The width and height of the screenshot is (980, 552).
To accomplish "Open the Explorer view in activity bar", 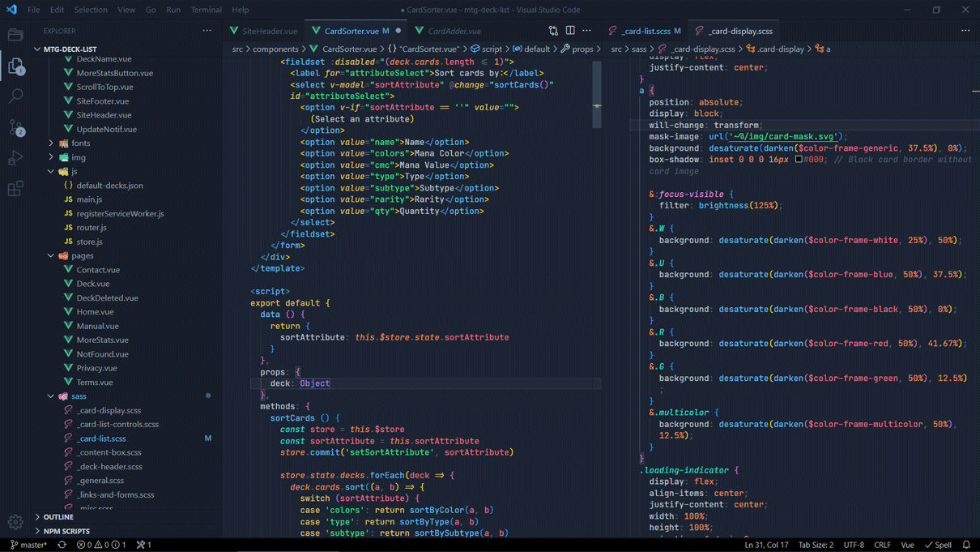I will coord(15,66).
